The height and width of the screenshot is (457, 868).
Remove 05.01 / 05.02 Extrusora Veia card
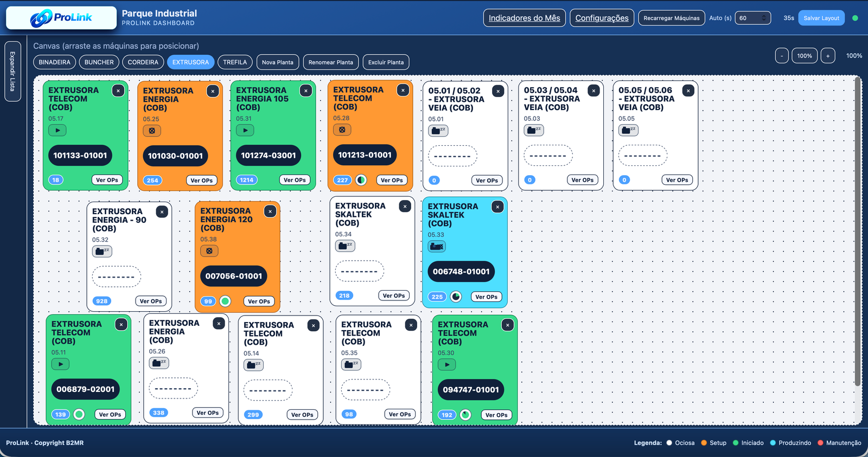point(498,92)
